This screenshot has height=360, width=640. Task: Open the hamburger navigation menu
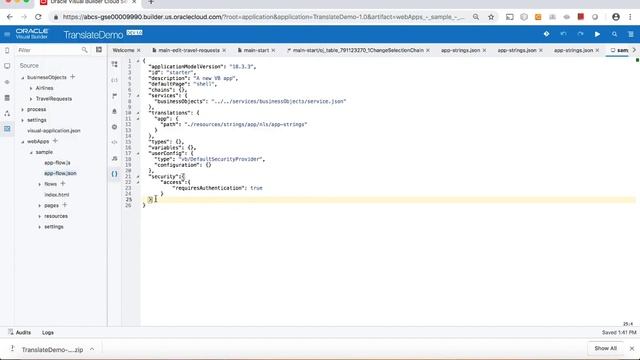point(7,35)
